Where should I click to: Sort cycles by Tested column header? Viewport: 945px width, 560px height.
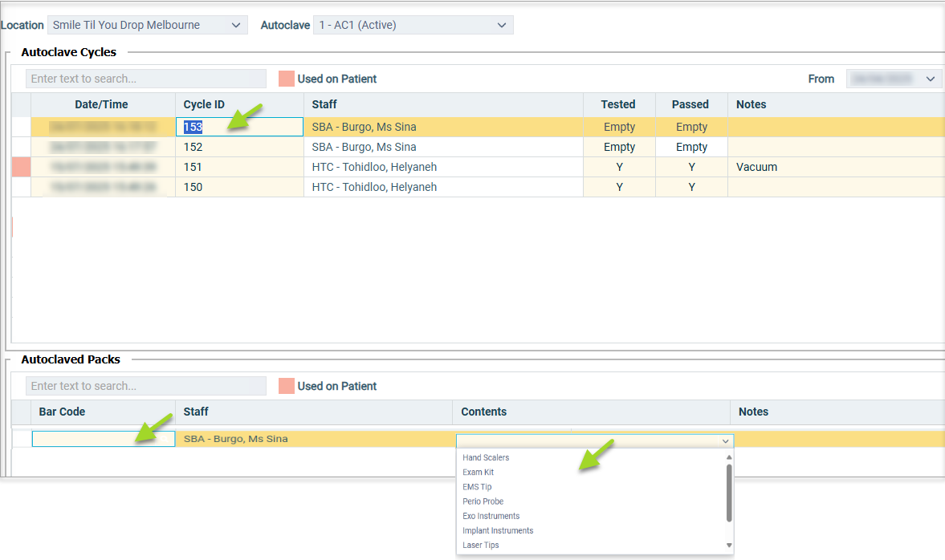tap(618, 105)
